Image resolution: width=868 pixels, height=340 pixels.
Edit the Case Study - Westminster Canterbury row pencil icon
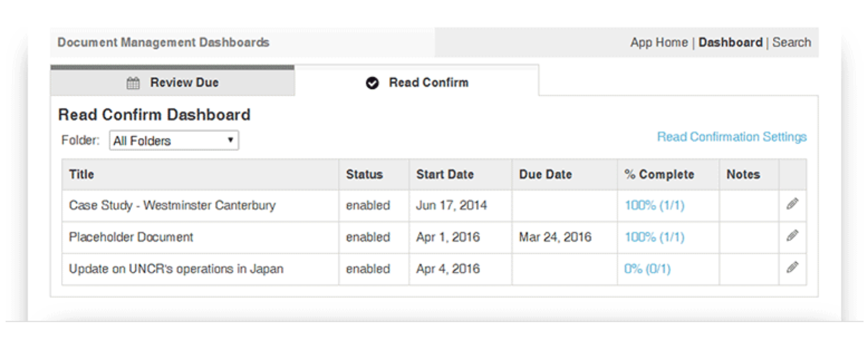pyautogui.click(x=792, y=205)
